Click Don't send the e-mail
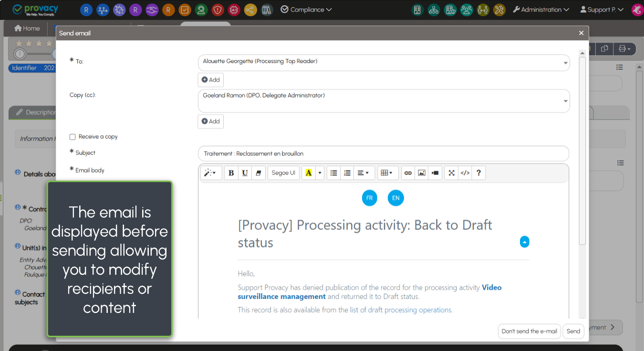This screenshot has height=351, width=644. 529,331
